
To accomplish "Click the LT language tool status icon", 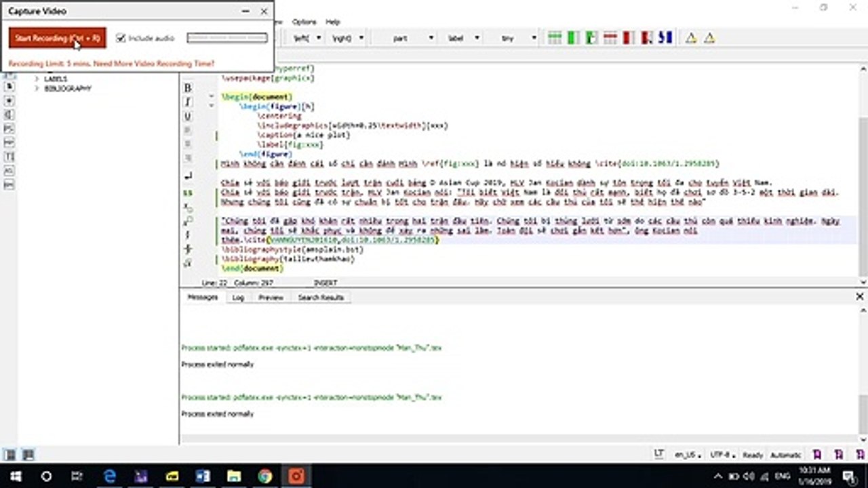I will click(x=658, y=454).
